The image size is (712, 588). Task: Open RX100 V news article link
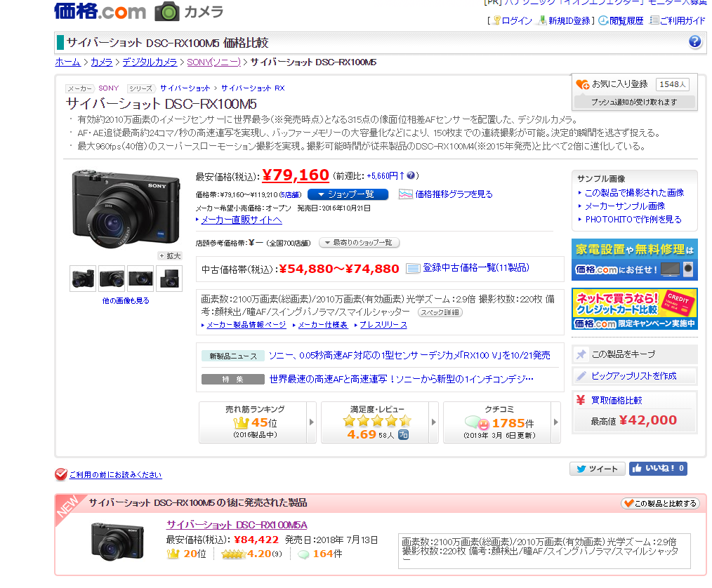409,355
